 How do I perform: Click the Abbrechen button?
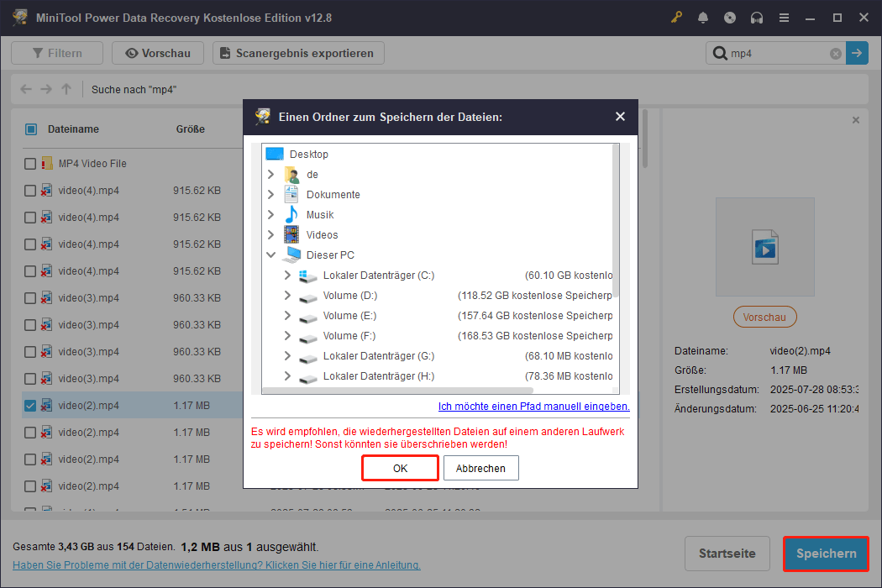point(480,468)
